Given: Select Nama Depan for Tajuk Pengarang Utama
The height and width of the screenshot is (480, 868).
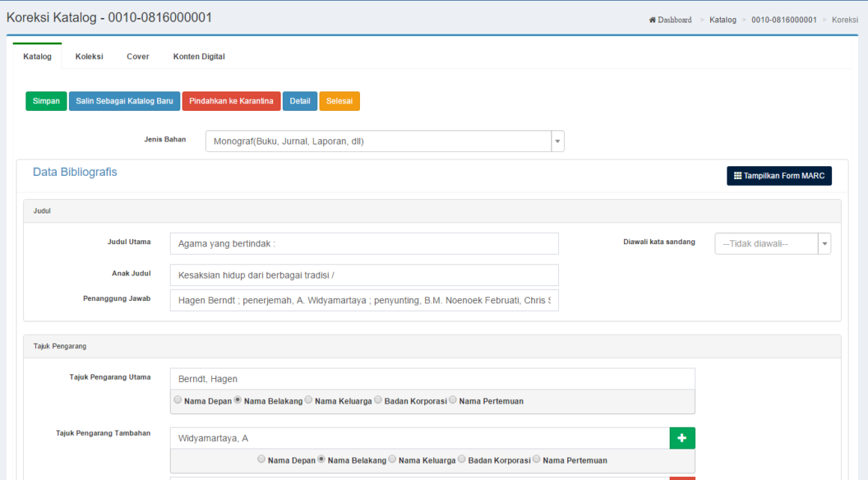Looking at the screenshot, I should (177, 401).
